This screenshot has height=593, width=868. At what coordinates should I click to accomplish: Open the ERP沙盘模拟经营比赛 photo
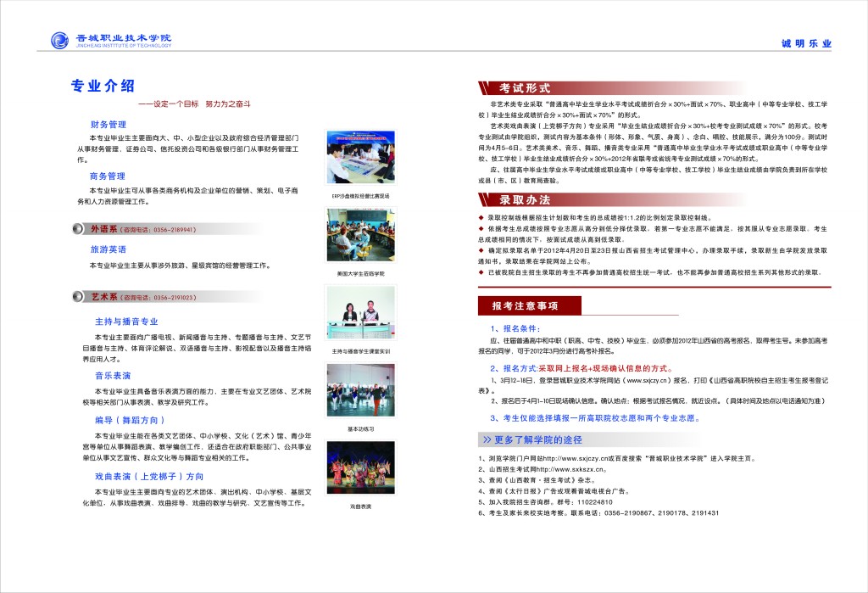(x=360, y=158)
